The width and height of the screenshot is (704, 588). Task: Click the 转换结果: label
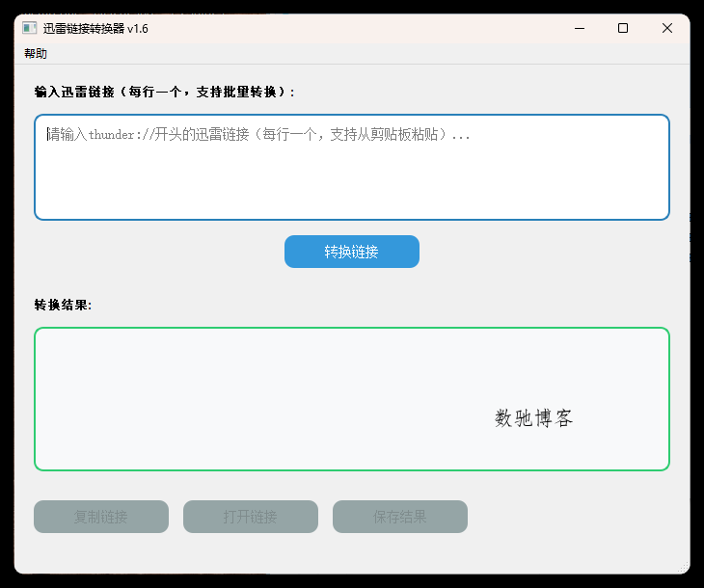point(63,306)
